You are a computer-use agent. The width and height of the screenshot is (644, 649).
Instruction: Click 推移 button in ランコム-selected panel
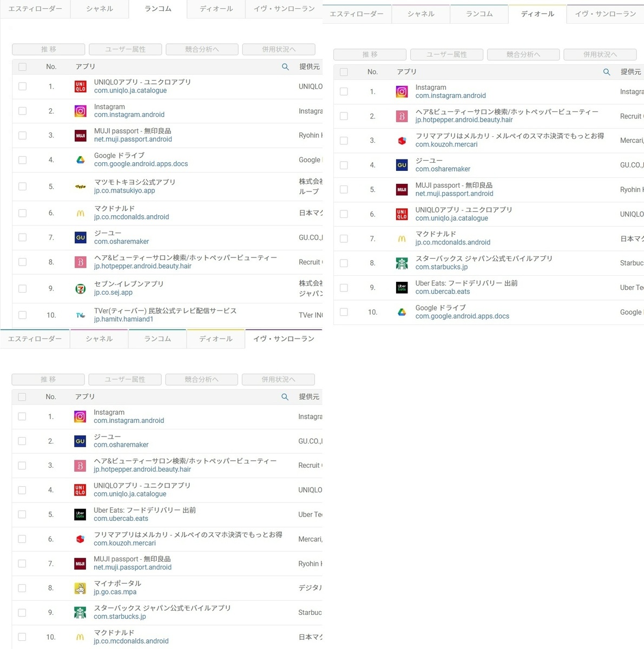pyautogui.click(x=49, y=49)
